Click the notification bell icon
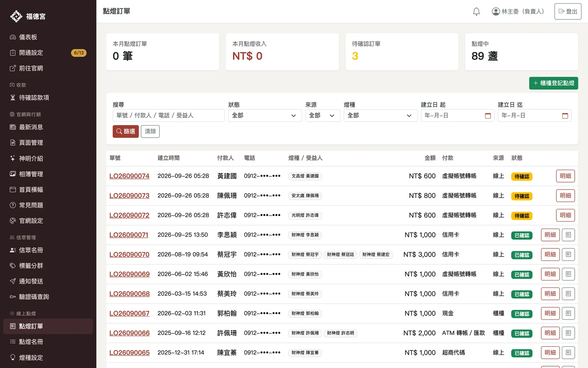 point(476,11)
